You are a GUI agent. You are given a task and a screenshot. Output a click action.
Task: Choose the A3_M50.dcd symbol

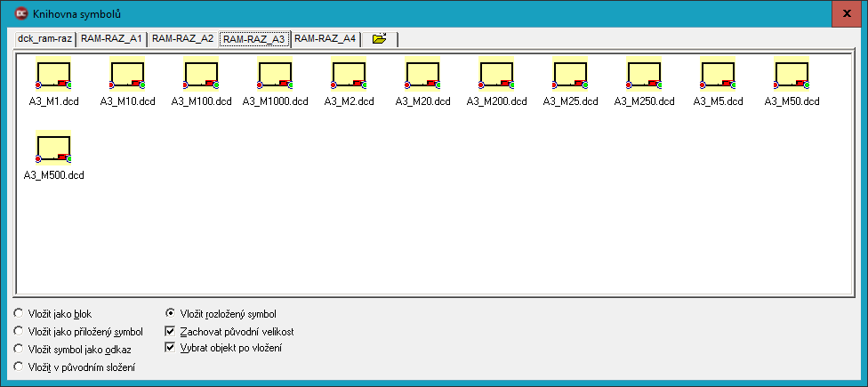point(792,74)
